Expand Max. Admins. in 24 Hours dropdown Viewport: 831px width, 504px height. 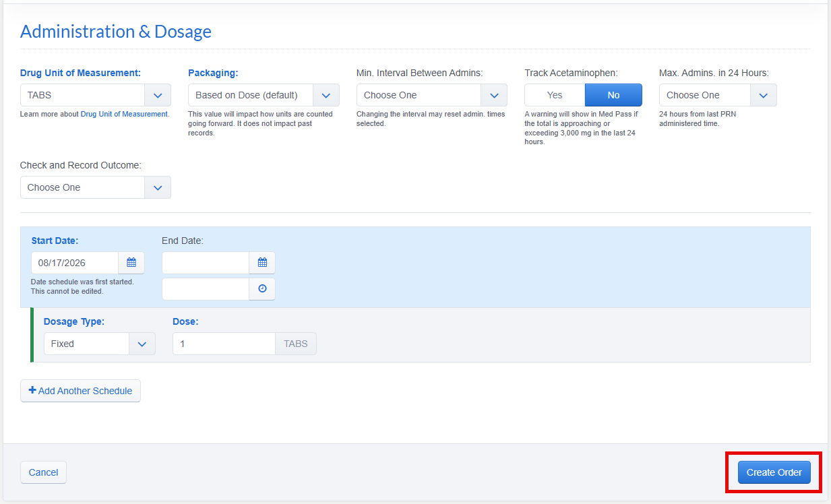[718, 95]
